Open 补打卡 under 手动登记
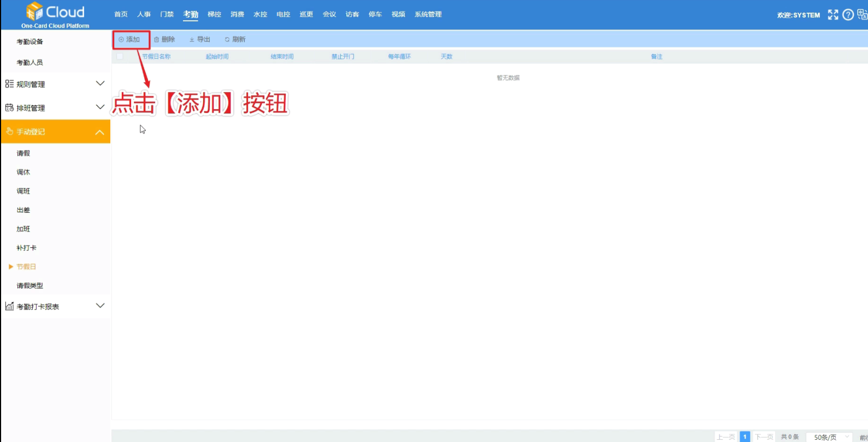Viewport: 868px width, 442px height. [x=26, y=248]
